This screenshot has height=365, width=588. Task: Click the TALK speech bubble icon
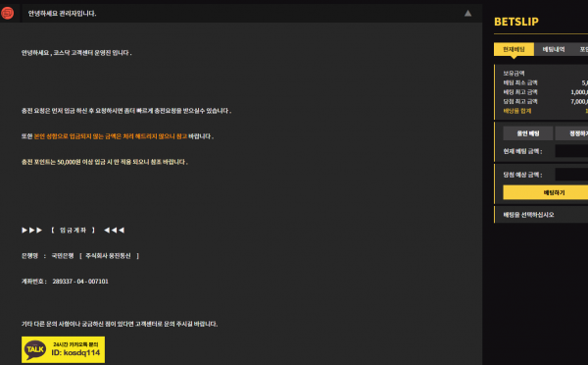click(35, 349)
